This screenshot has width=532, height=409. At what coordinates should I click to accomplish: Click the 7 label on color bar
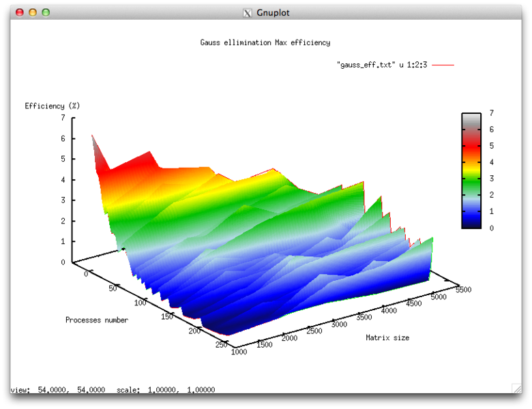pyautogui.click(x=491, y=112)
